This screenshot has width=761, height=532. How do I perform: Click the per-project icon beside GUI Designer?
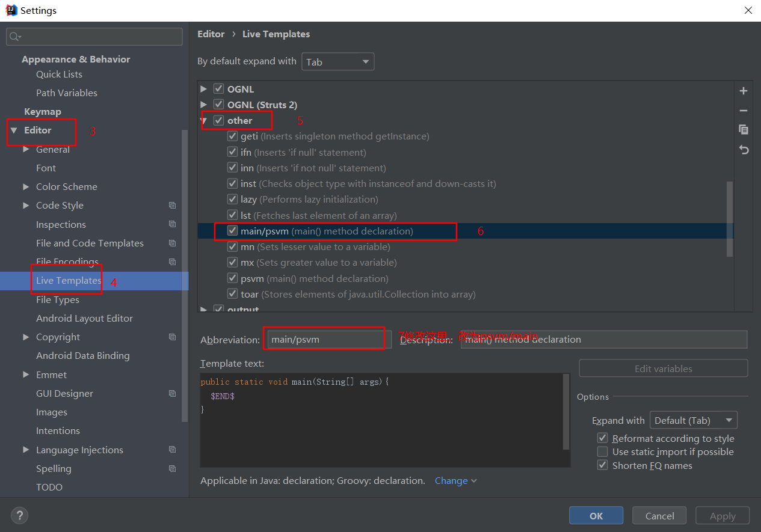pyautogui.click(x=173, y=394)
